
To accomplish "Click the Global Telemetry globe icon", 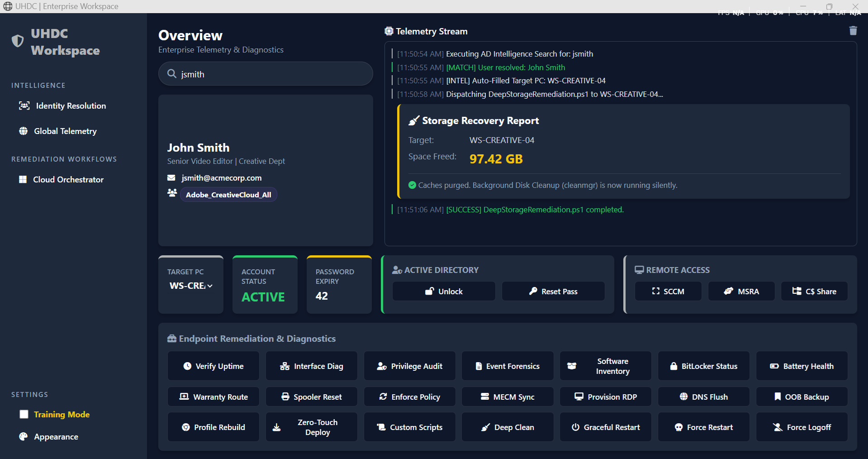I will point(23,131).
